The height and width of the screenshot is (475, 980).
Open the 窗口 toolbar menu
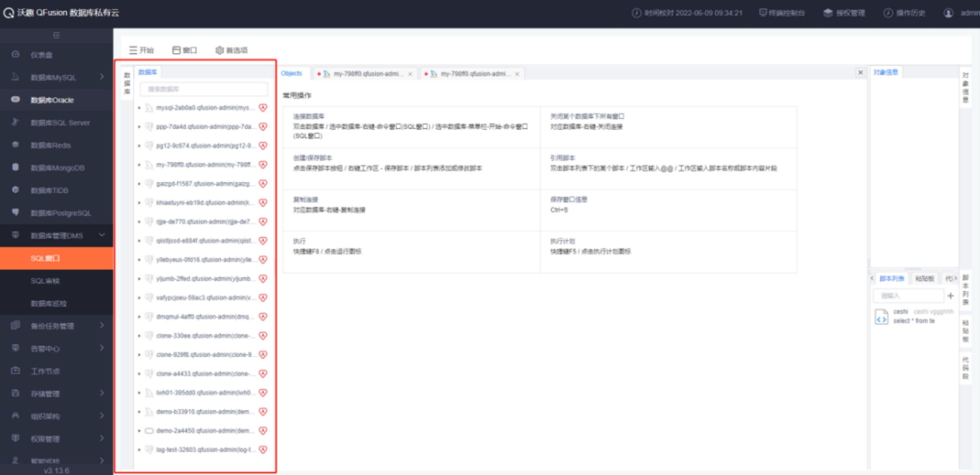coord(185,50)
